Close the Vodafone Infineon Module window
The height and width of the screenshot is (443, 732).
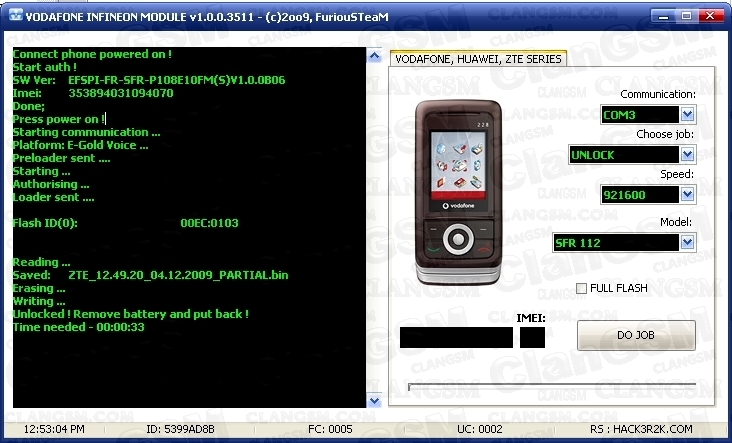[x=710, y=16]
